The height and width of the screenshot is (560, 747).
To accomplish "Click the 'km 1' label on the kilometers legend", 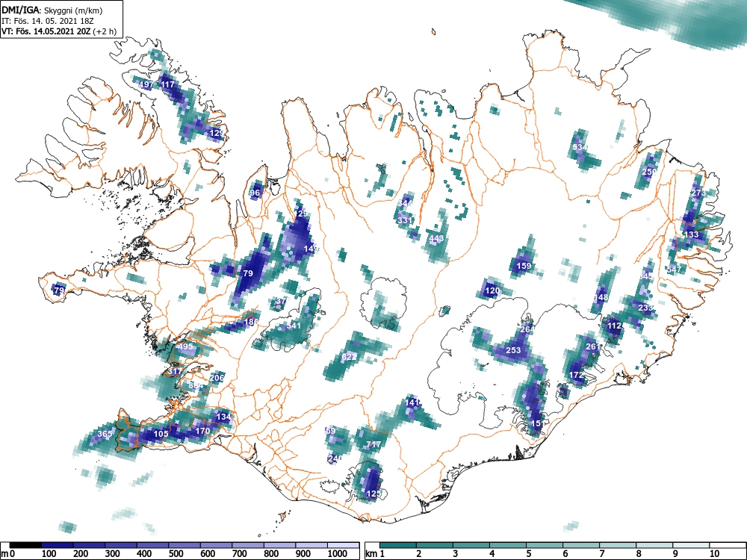I will (x=376, y=554).
